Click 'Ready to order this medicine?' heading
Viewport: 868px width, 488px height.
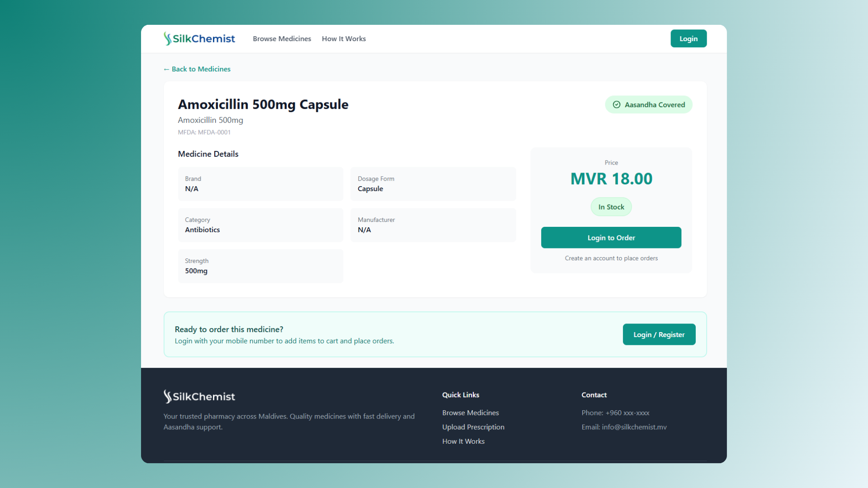click(229, 329)
